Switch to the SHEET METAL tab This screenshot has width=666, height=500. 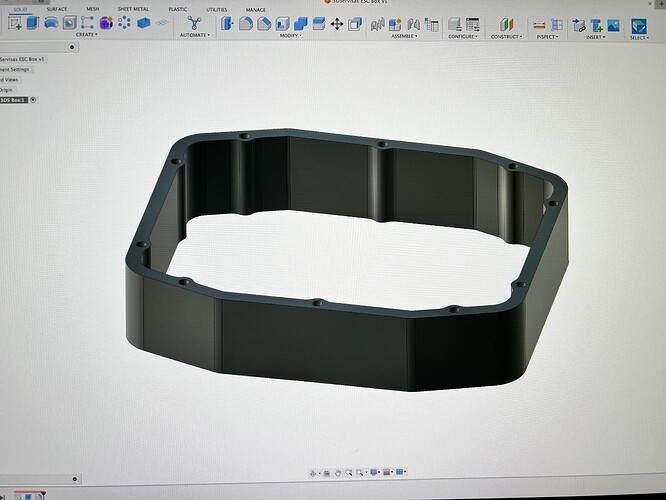pyautogui.click(x=133, y=9)
